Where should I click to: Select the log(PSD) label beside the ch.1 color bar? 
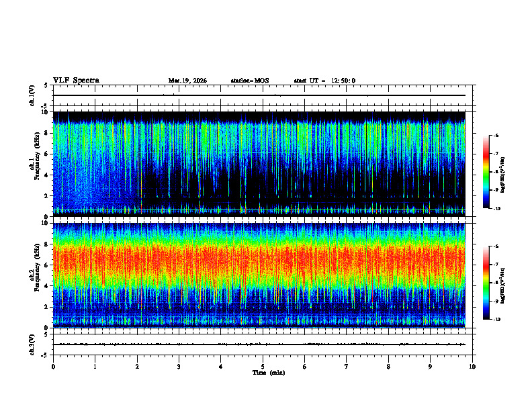pyautogui.click(x=503, y=175)
